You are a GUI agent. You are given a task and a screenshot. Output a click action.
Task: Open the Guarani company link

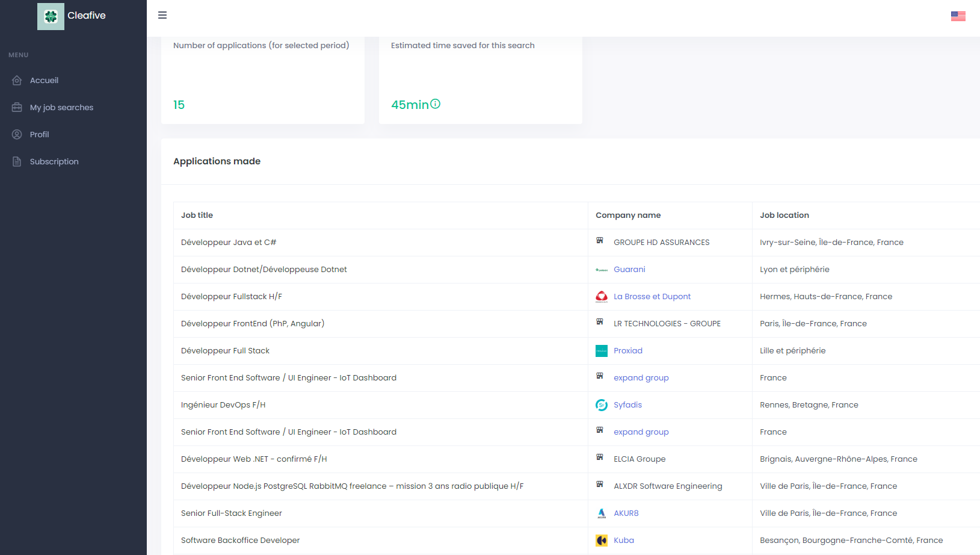tap(629, 270)
